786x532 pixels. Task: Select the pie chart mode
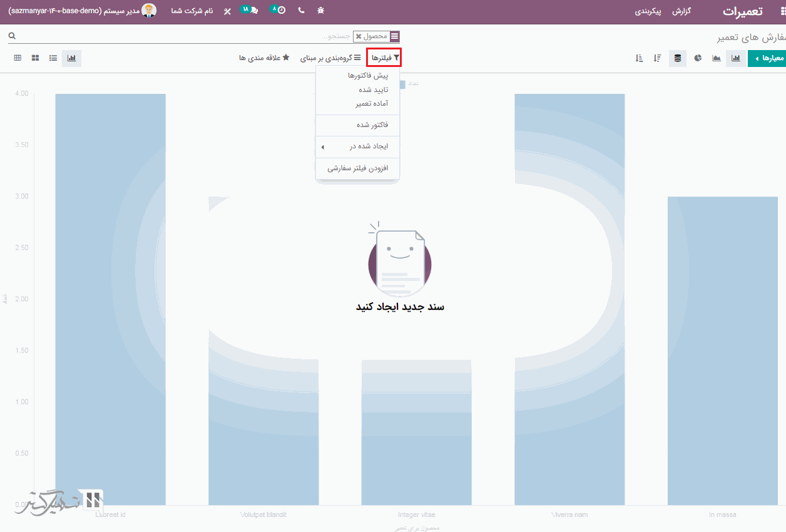(698, 58)
